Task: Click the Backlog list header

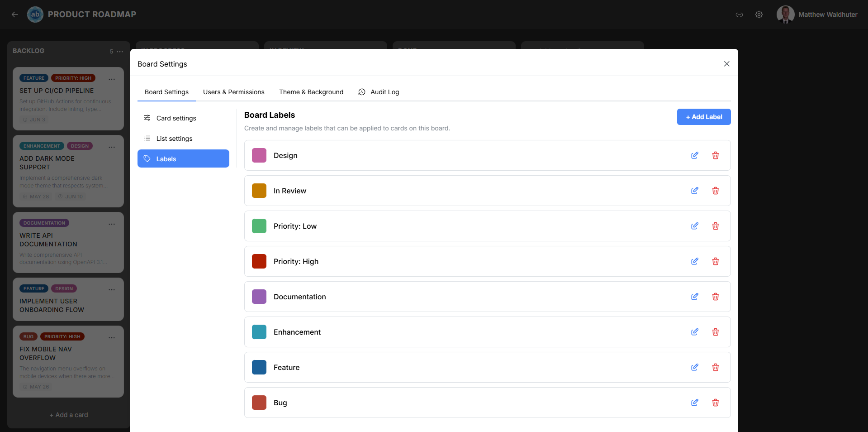Action: click(x=28, y=51)
